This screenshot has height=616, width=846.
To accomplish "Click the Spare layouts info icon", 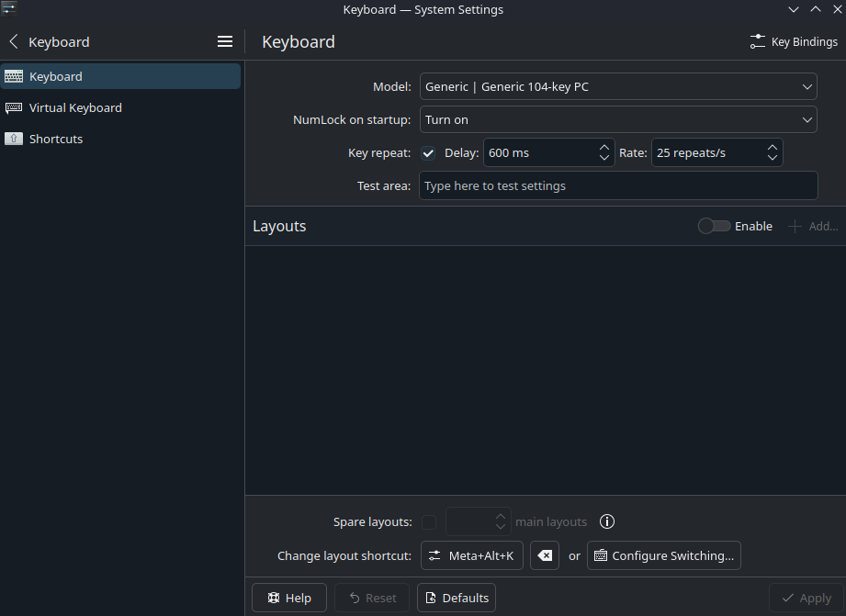I will click(607, 521).
